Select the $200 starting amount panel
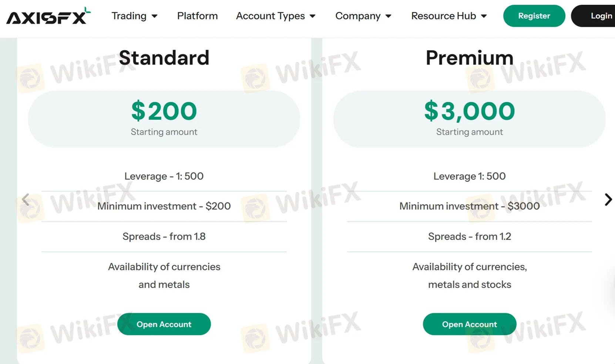The image size is (615, 364). point(164,119)
